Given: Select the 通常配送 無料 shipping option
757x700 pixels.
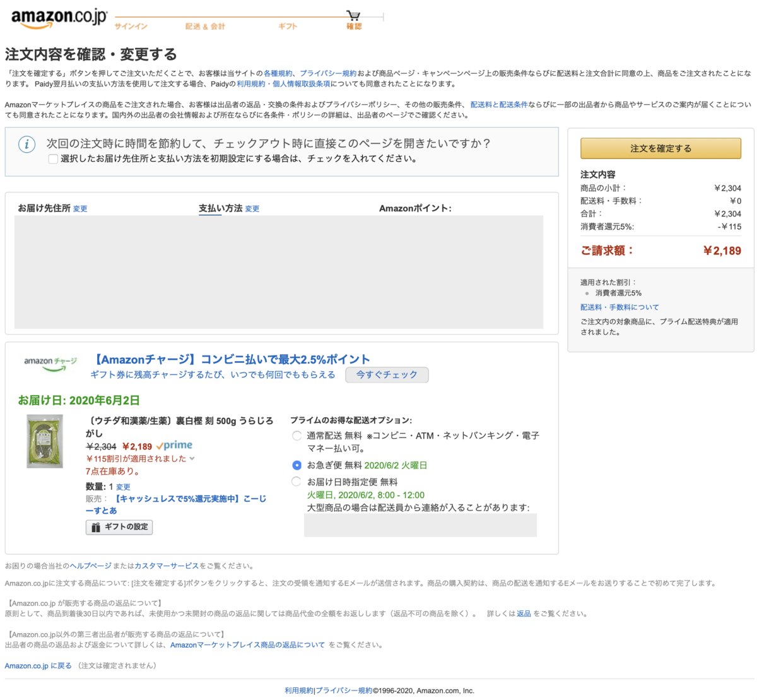Looking at the screenshot, I should pyautogui.click(x=296, y=435).
